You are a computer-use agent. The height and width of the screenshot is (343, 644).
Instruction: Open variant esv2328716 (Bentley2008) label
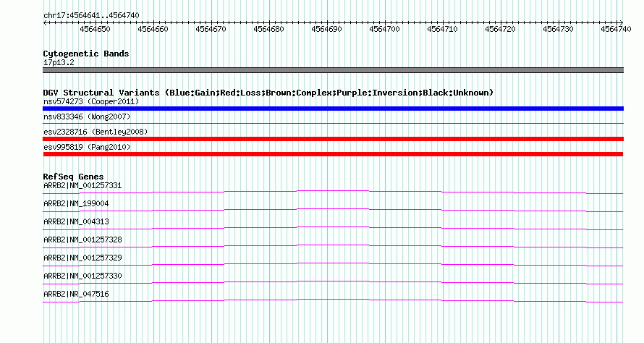click(x=96, y=132)
